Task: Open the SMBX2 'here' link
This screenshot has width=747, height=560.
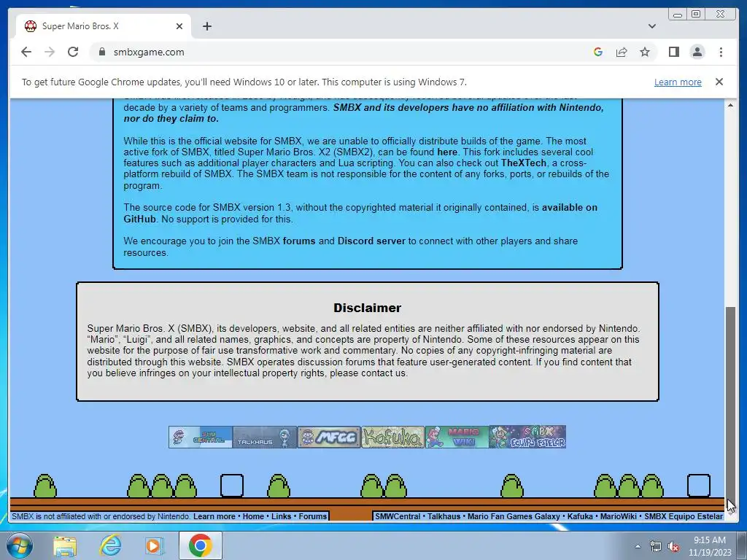Action: click(x=447, y=152)
